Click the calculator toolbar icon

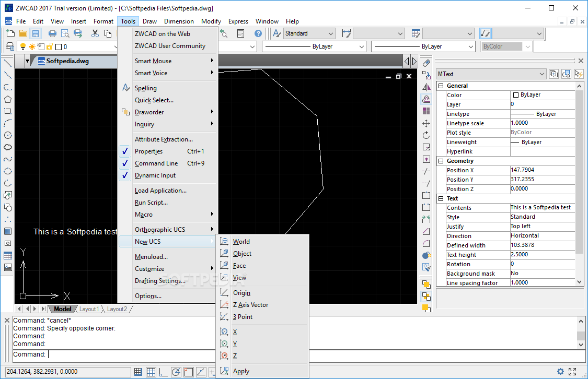pos(241,34)
